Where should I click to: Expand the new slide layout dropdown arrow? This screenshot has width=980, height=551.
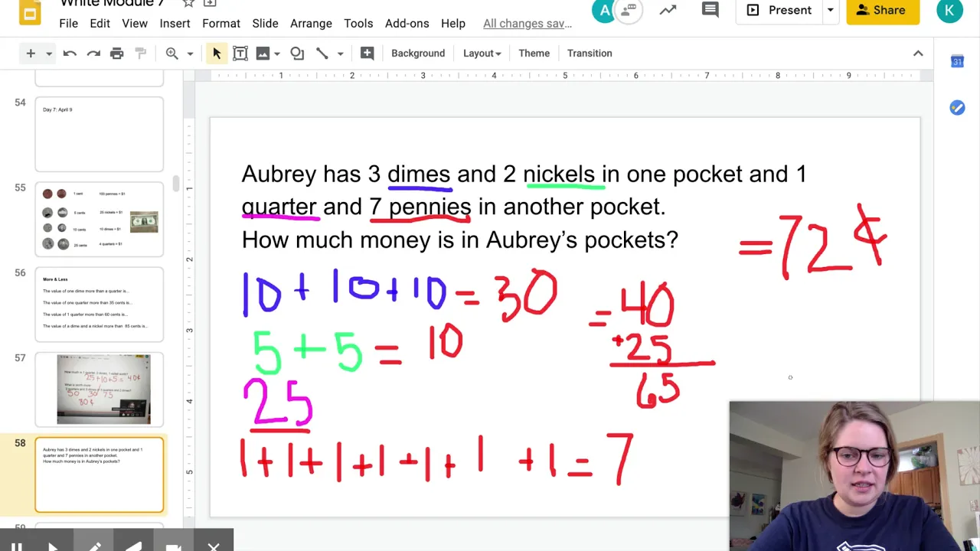click(48, 54)
